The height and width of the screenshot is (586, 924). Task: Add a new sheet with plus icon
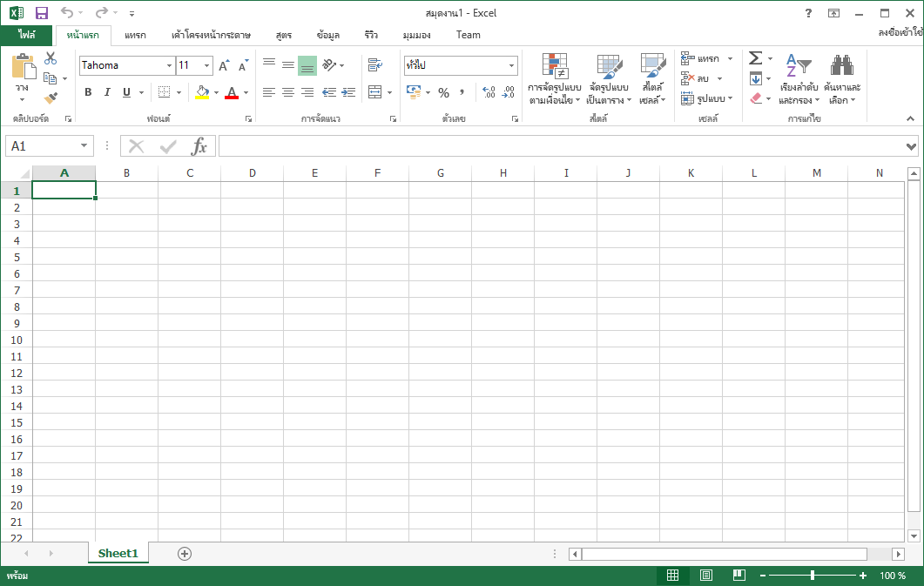coord(185,554)
